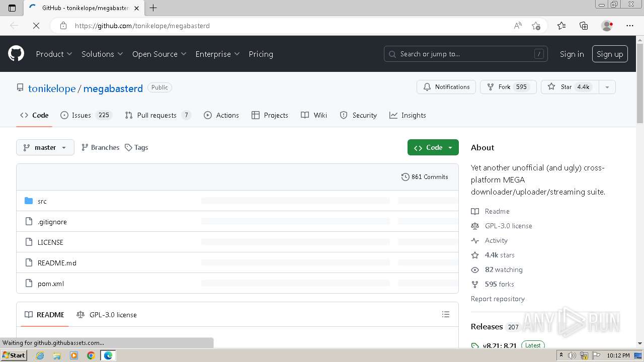Click the Windows Start button
The height and width of the screenshot is (362, 644).
(14, 355)
